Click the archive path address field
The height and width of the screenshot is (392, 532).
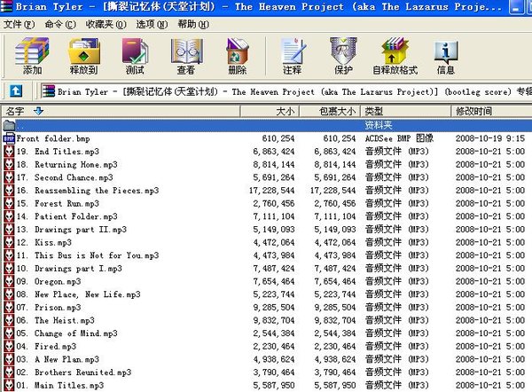point(285,91)
